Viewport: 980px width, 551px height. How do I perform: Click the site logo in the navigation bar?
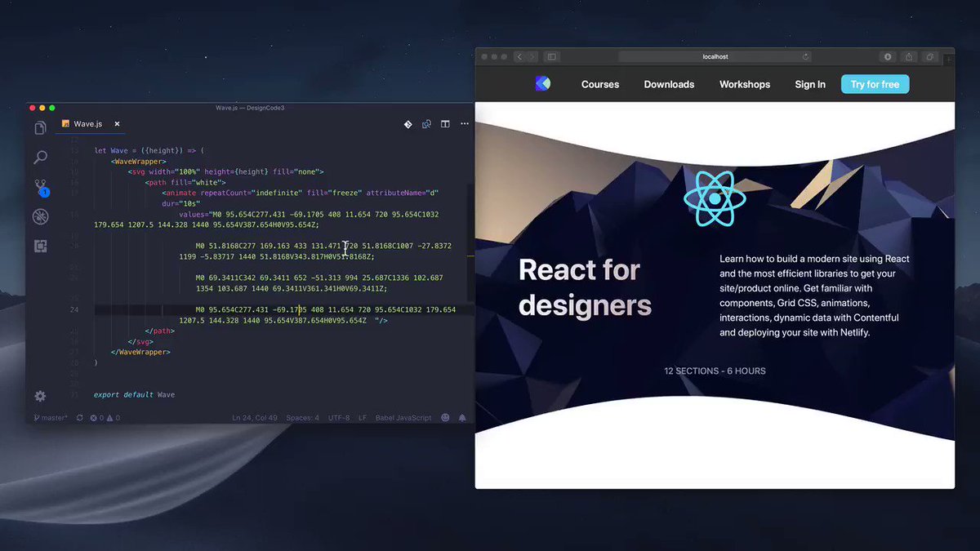(x=543, y=83)
